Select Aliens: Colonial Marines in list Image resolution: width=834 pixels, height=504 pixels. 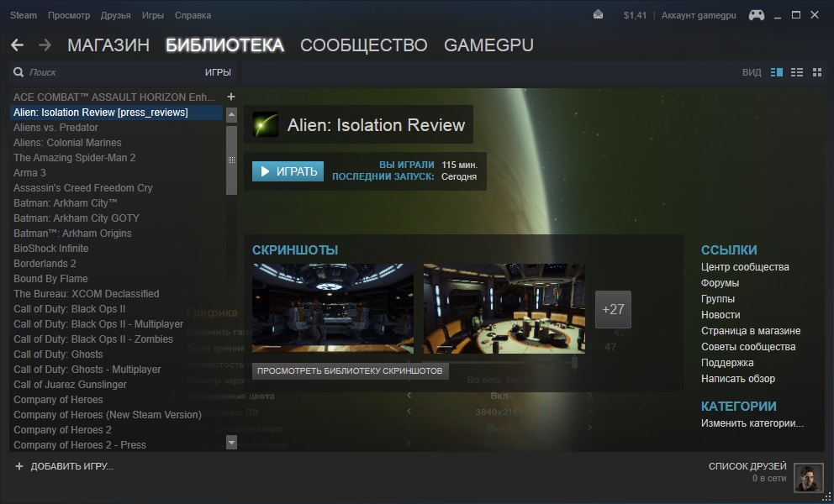tap(67, 143)
